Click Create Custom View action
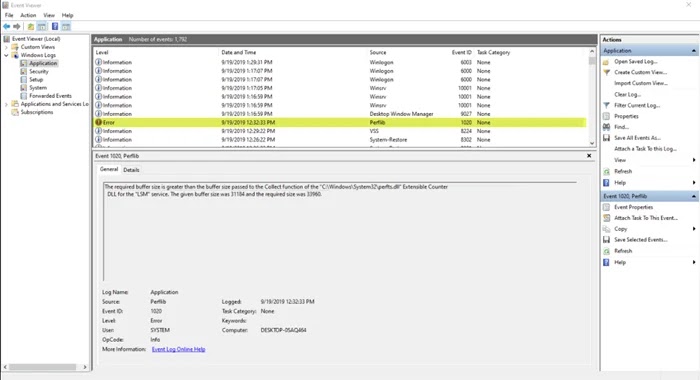 click(640, 72)
